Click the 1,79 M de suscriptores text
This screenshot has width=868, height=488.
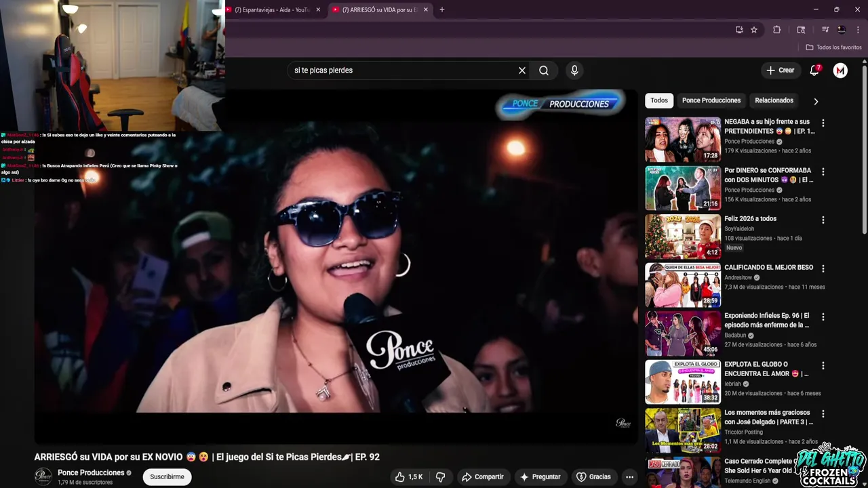coord(85,483)
